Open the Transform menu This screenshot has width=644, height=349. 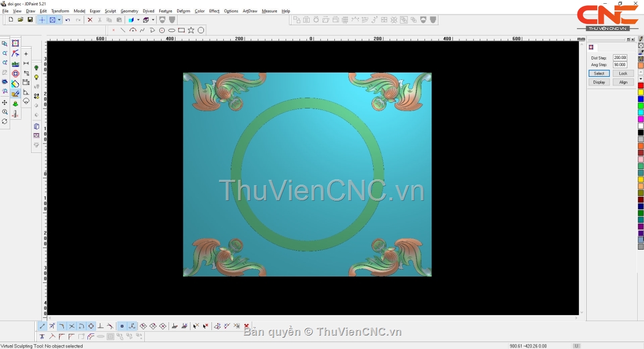pyautogui.click(x=60, y=11)
